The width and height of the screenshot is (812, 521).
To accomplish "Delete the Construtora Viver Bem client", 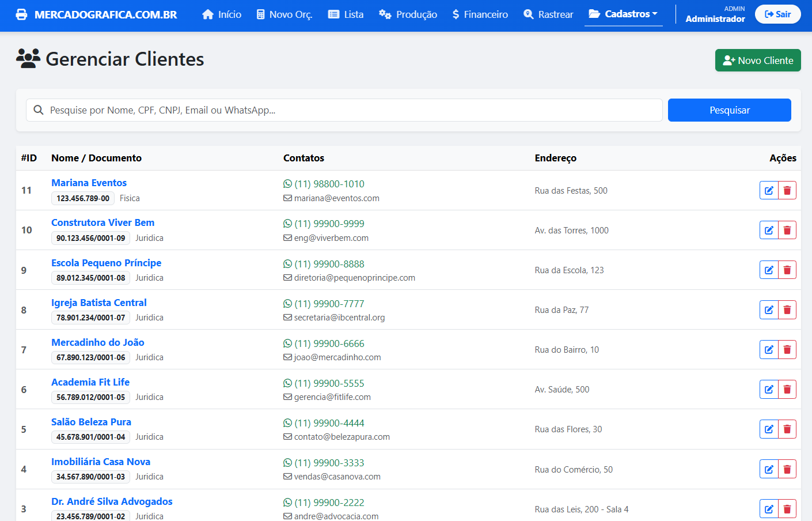I will click(x=787, y=230).
